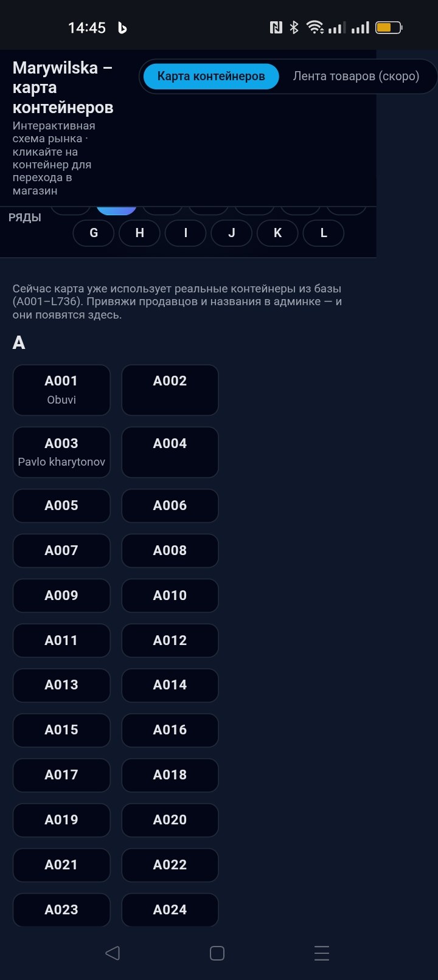Open container A003 Pavlo kharytonov

click(61, 452)
